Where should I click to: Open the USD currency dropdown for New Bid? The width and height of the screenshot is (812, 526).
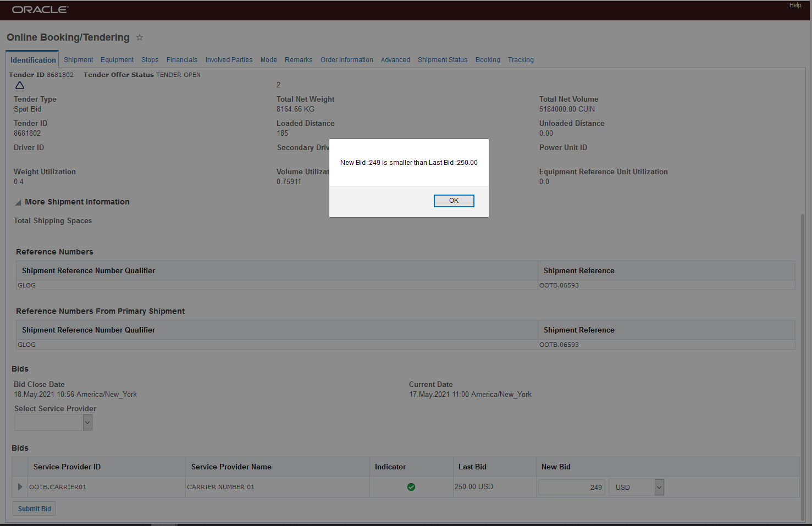pos(659,487)
